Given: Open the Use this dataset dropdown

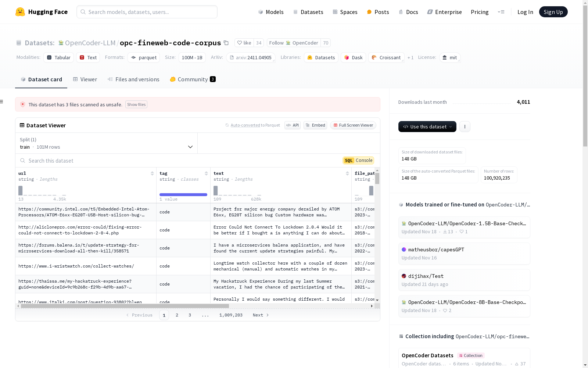Looking at the screenshot, I should pyautogui.click(x=427, y=127).
